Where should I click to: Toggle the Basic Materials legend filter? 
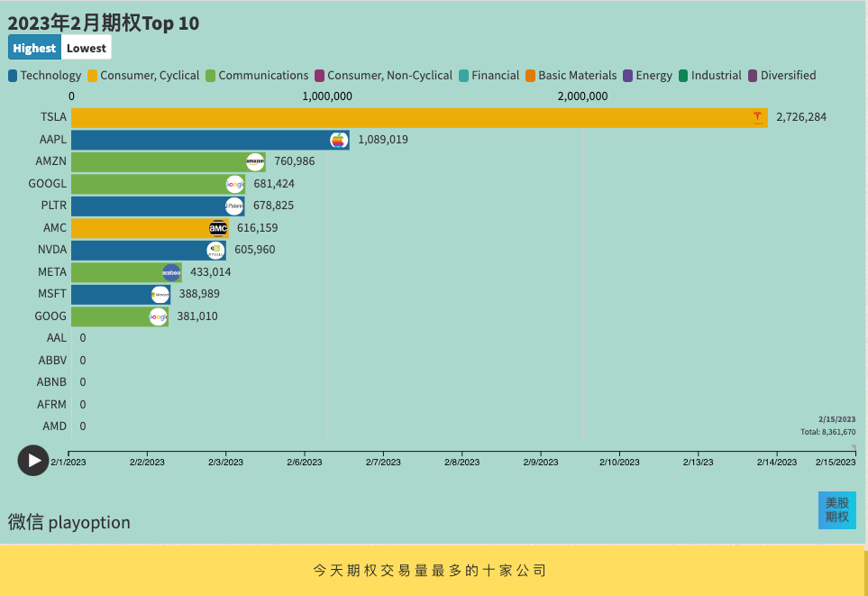pos(571,76)
